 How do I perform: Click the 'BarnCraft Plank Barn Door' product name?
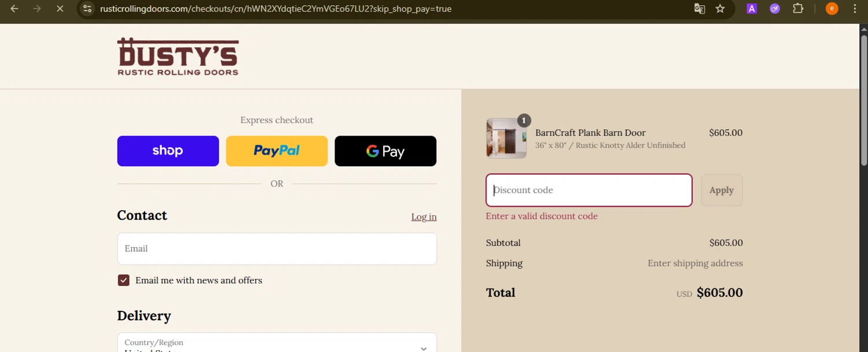pyautogui.click(x=590, y=133)
